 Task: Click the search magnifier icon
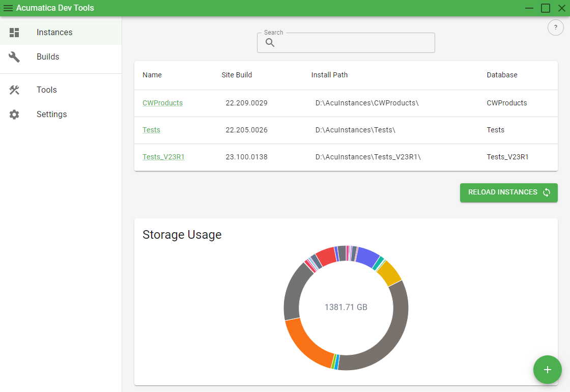[x=270, y=43]
